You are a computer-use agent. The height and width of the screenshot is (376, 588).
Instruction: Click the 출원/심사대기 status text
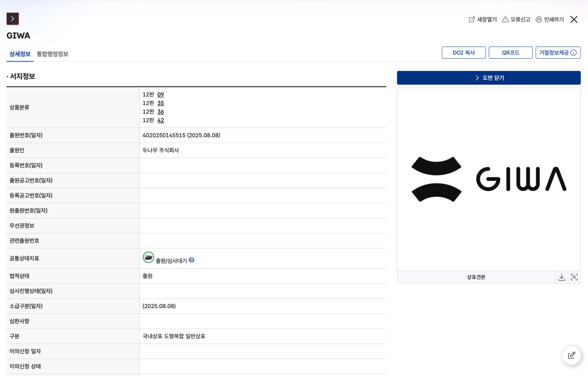[171, 260]
